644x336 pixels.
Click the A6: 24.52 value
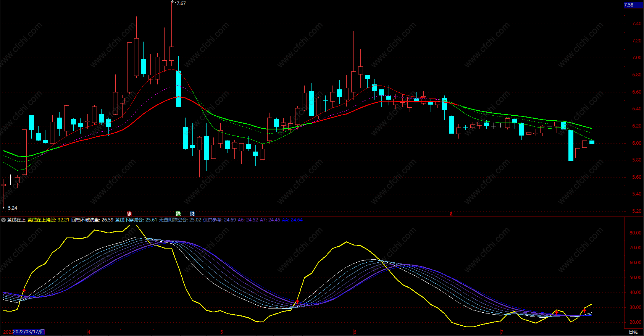[248, 220]
